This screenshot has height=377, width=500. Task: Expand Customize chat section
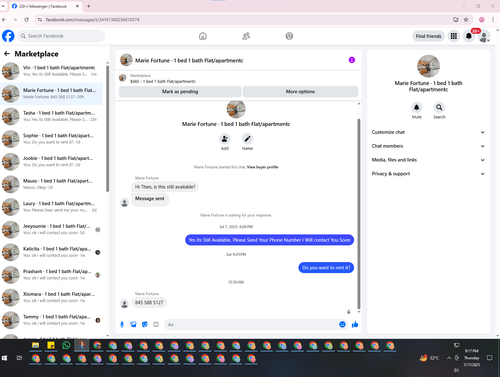pos(428,132)
